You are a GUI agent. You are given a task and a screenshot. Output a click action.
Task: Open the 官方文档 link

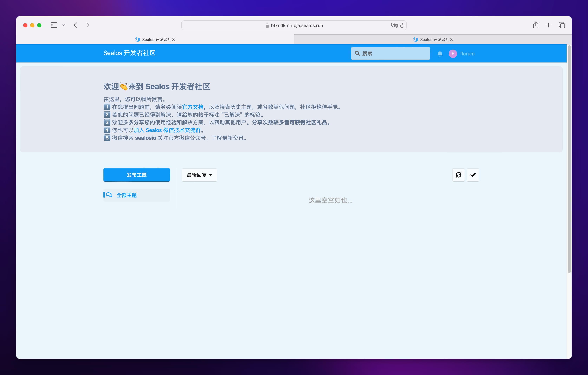[x=193, y=107]
